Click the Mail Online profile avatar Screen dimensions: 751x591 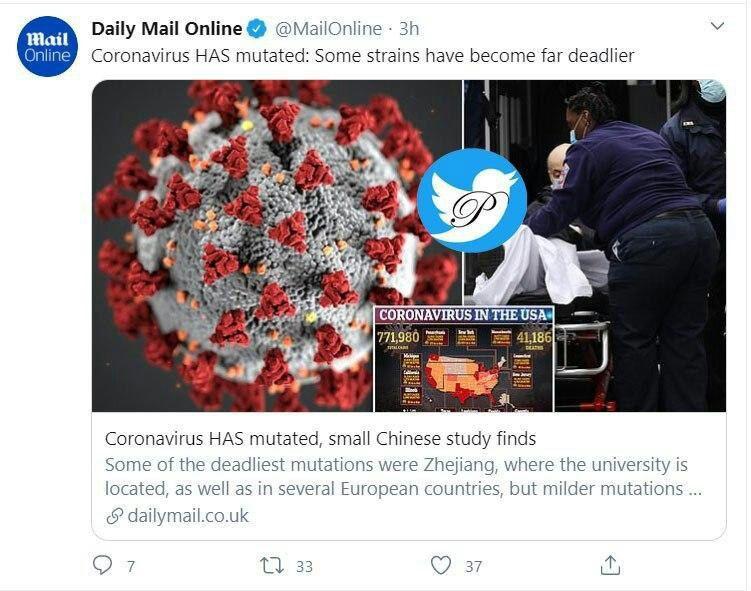(47, 46)
